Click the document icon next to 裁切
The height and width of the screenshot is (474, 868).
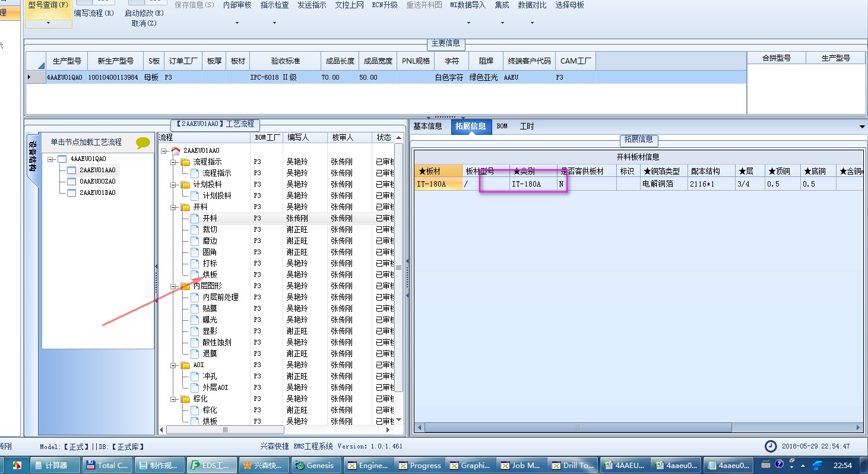(195, 230)
